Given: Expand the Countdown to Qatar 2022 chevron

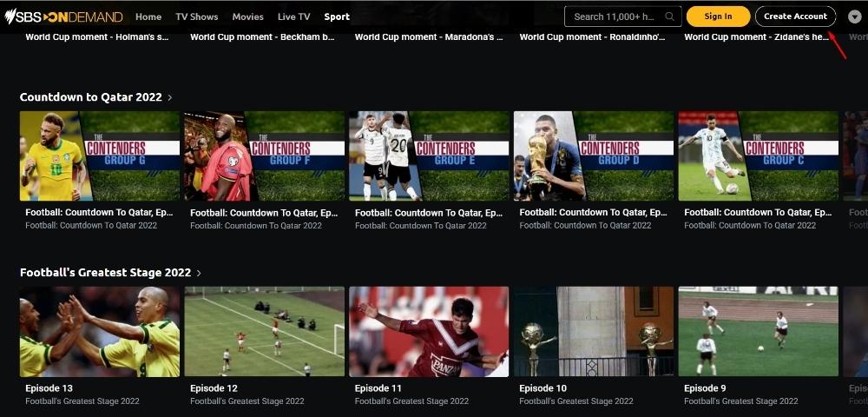Looking at the screenshot, I should coord(170,97).
